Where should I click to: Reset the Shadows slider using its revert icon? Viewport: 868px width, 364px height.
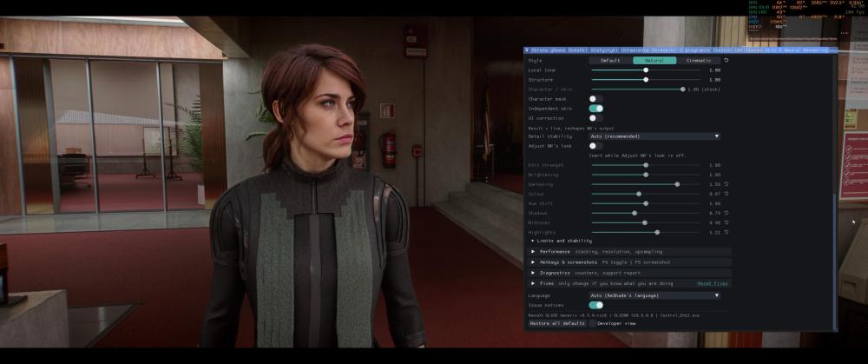pyautogui.click(x=727, y=213)
